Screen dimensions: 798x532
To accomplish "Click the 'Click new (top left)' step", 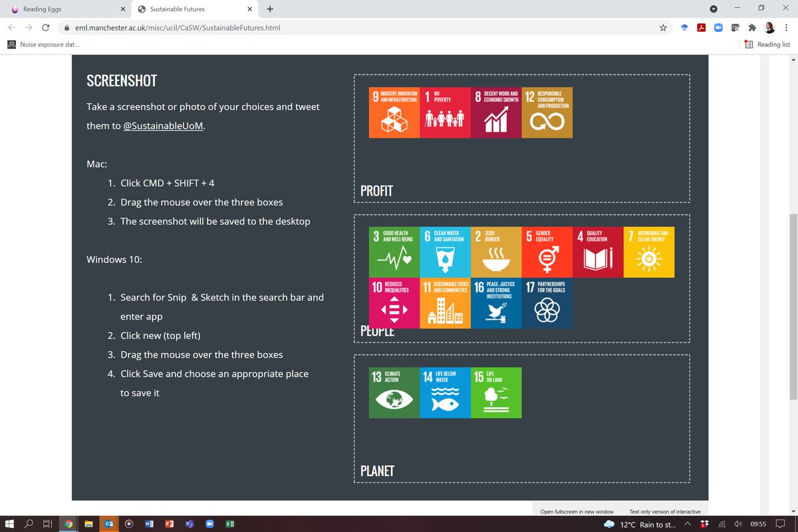I will [x=160, y=336].
